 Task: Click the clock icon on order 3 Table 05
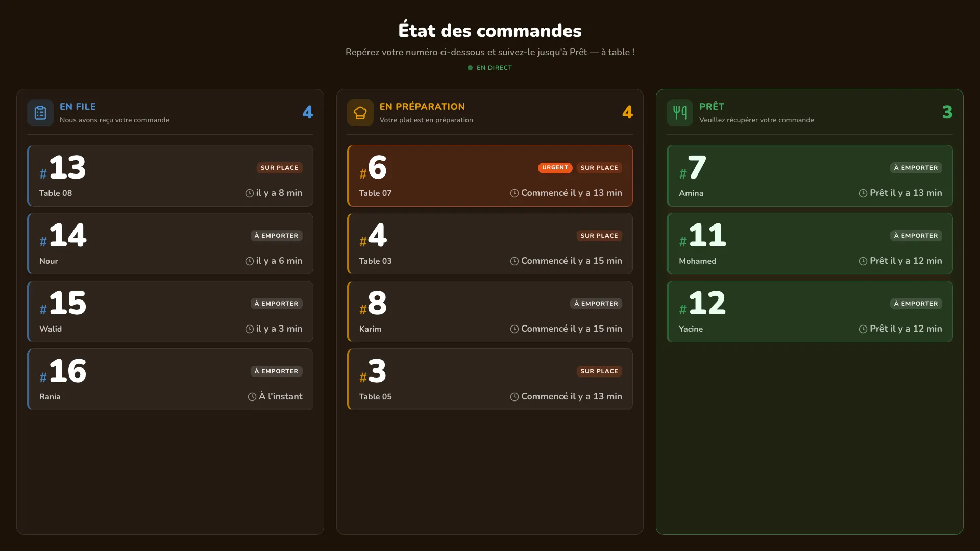point(514,397)
